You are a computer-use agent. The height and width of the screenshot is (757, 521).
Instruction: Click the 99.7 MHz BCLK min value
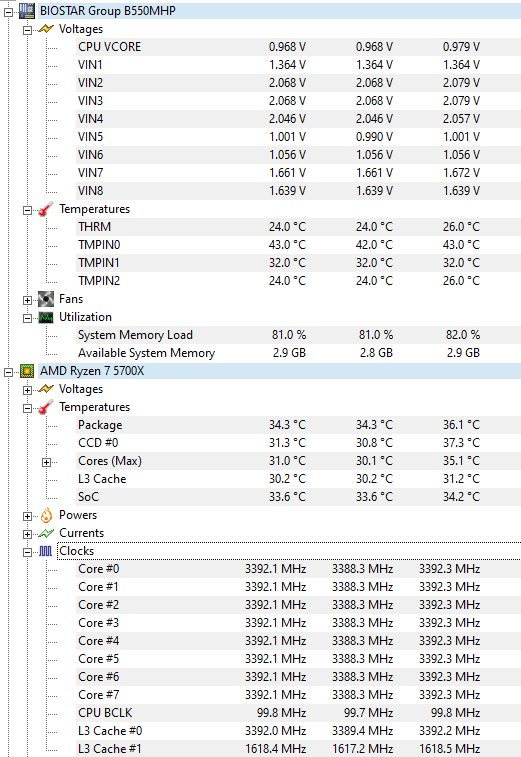tap(368, 713)
